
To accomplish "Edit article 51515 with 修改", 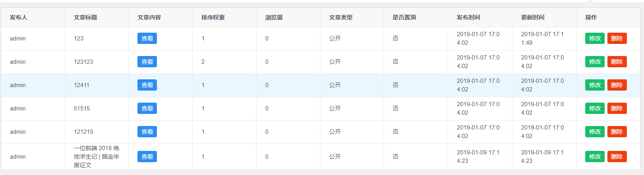I will 595,108.
